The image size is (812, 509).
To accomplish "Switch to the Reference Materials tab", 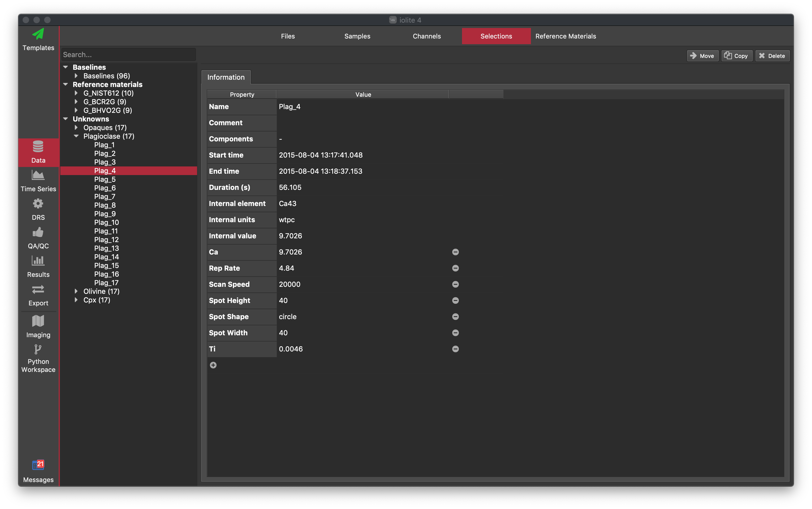I will tap(565, 36).
